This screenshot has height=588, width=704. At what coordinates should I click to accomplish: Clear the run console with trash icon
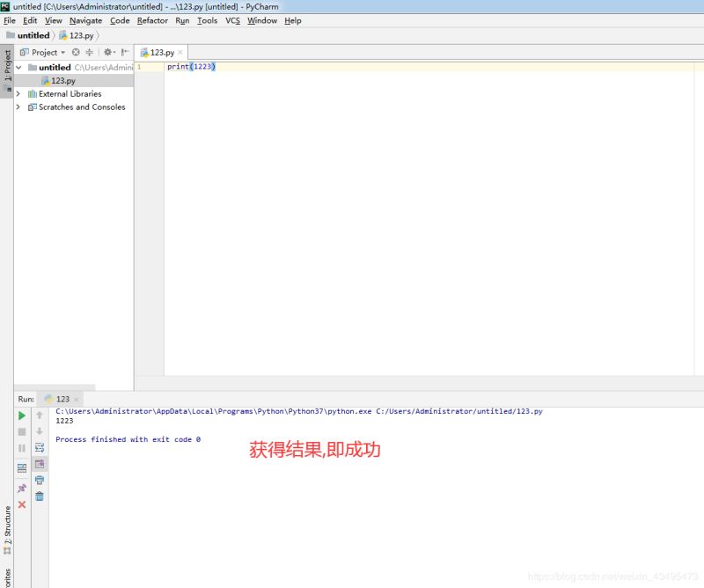41,496
